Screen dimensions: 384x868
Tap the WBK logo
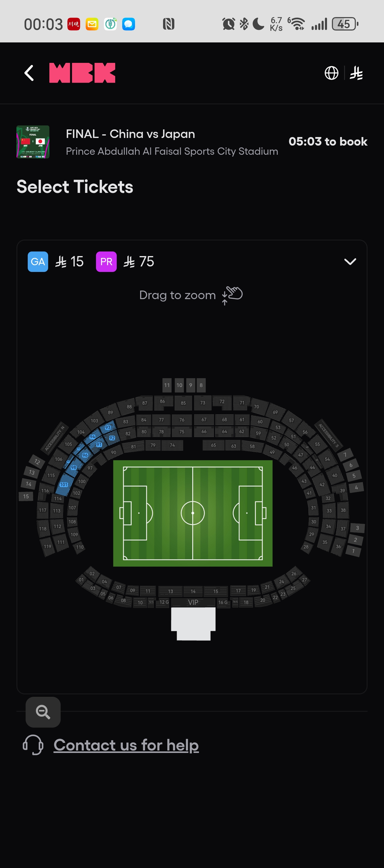click(x=82, y=73)
